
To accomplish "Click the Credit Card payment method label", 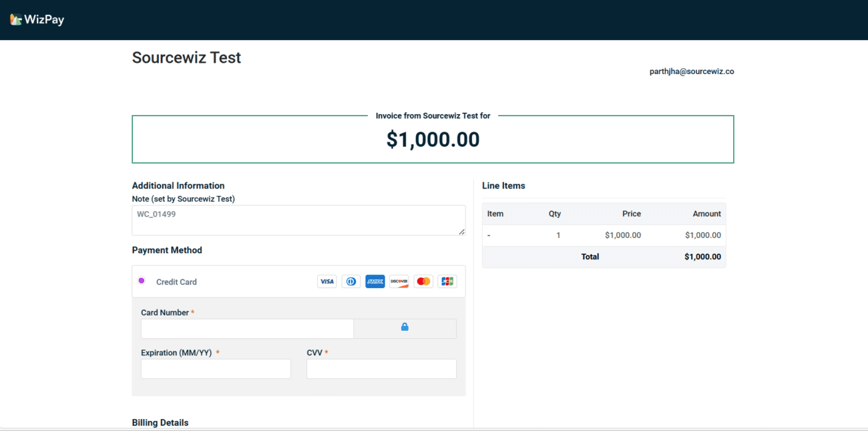I will tap(176, 282).
